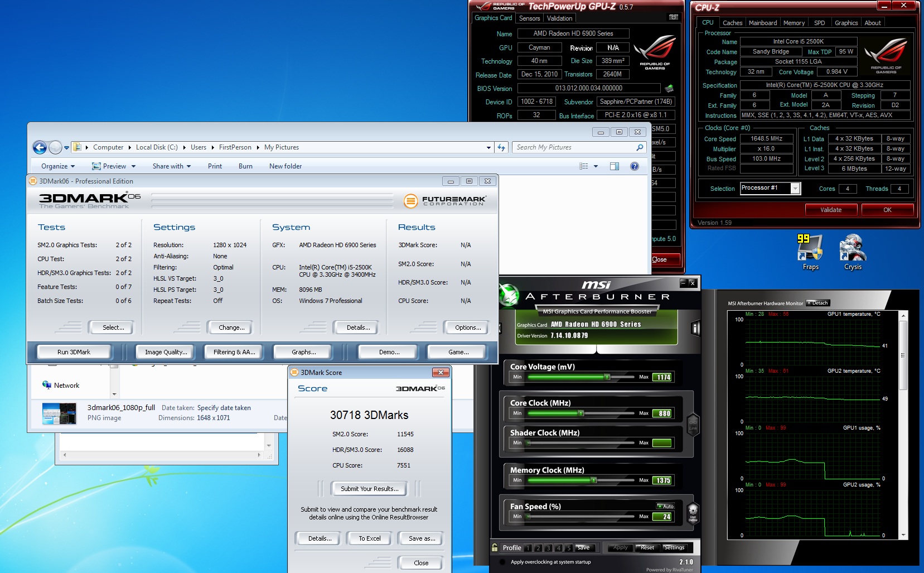Select Afterburner profile slot 5
Viewport: 924px width, 573px height.
point(568,548)
